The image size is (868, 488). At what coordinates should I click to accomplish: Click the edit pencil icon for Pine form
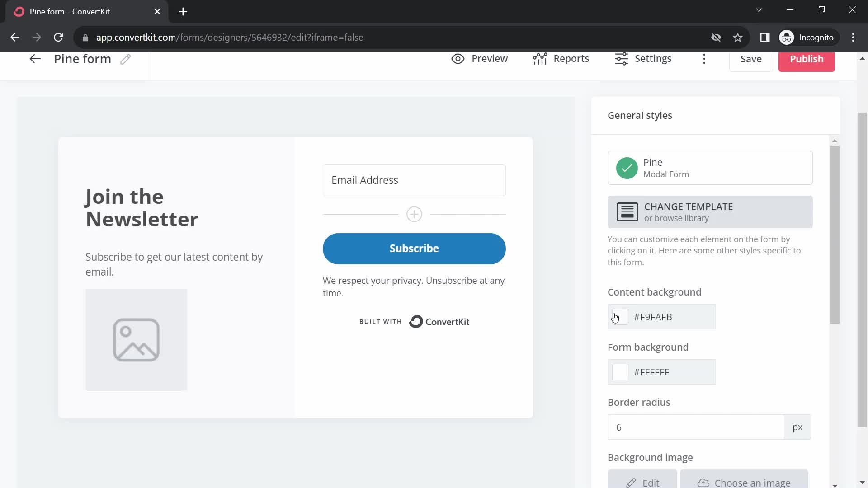(x=125, y=59)
